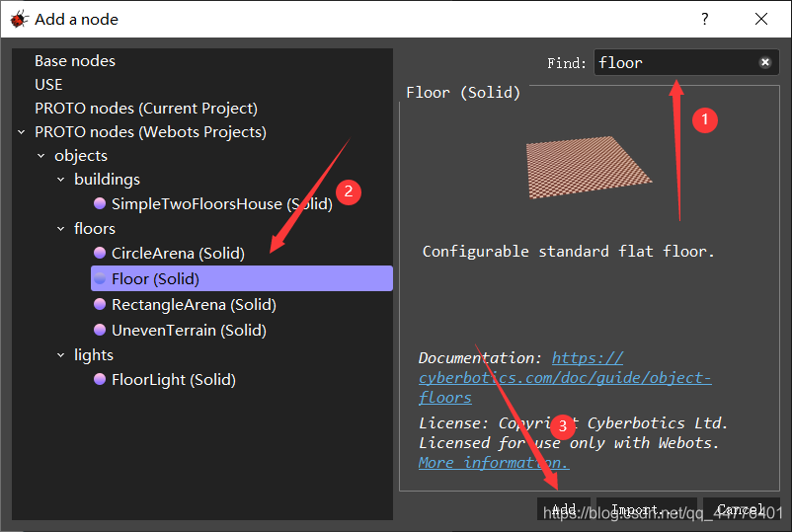Click 'Configurable standard flat floor.' description
Image resolution: width=792 pixels, height=532 pixels.
(568, 252)
